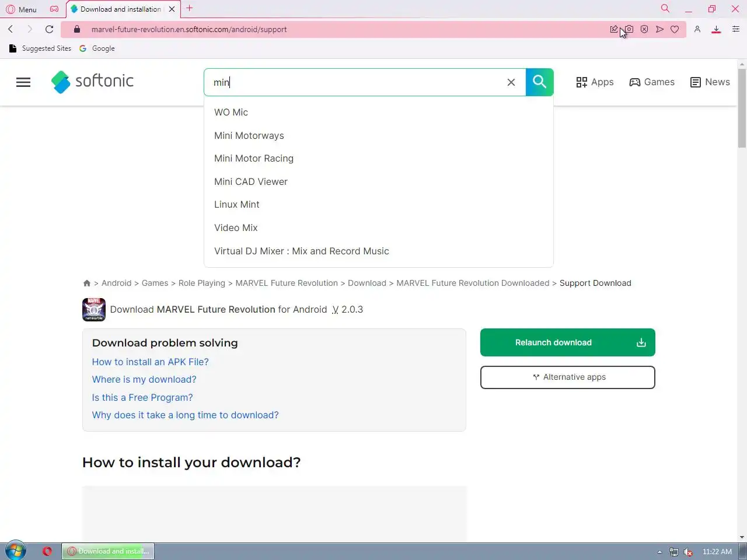Open the browser downloads icon
This screenshot has height=560, width=747.
[716, 29]
